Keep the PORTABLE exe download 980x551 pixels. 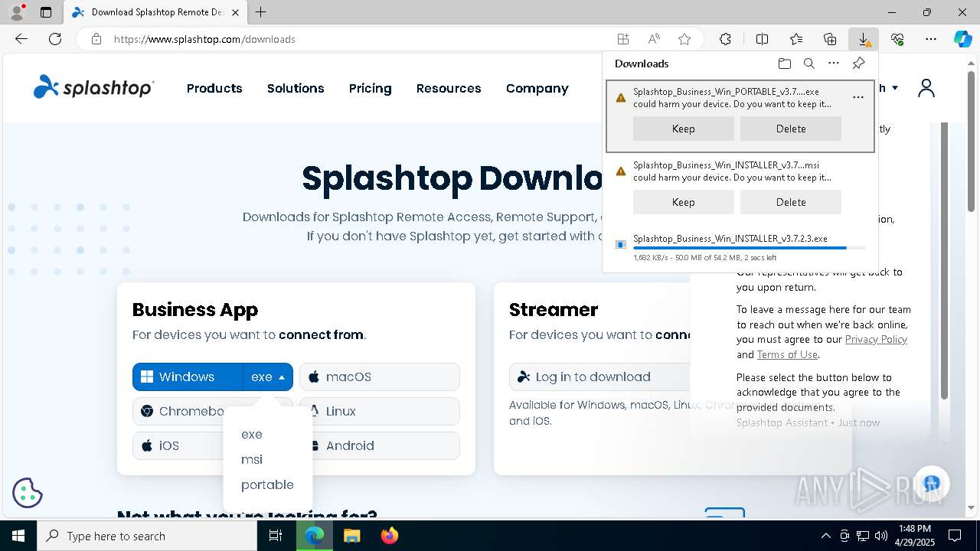pyautogui.click(x=683, y=129)
